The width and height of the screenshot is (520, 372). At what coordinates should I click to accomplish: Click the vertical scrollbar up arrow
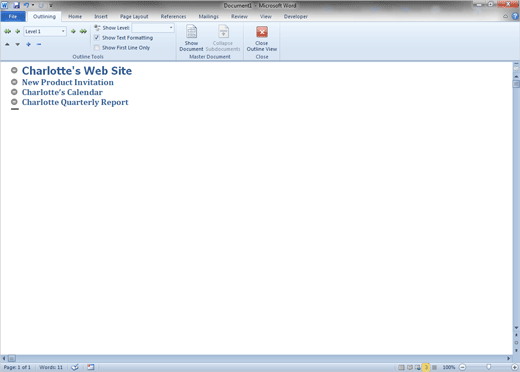[x=516, y=76]
